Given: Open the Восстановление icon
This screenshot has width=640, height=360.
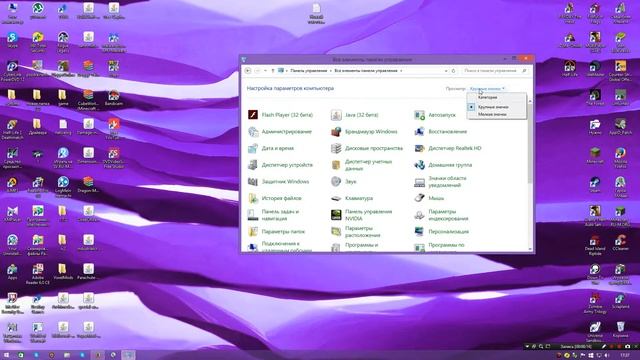Looking at the screenshot, I should coord(419,131).
